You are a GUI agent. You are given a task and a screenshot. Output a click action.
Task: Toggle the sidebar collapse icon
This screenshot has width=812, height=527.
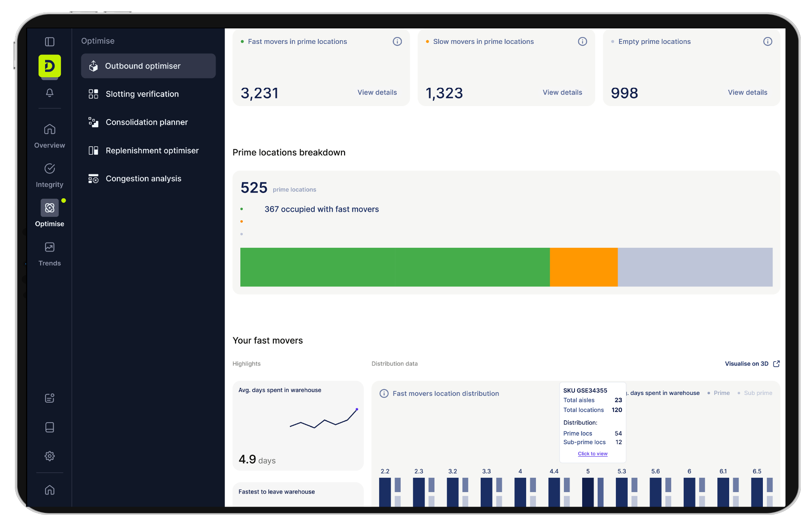(x=50, y=42)
